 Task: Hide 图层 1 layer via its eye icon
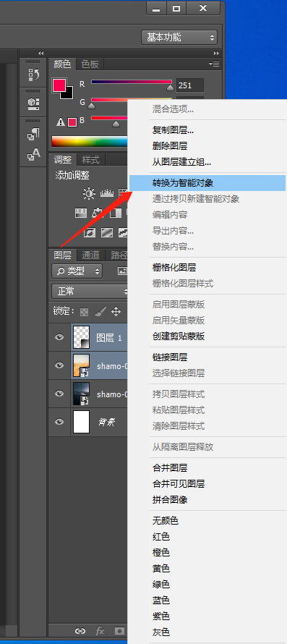[x=59, y=337]
